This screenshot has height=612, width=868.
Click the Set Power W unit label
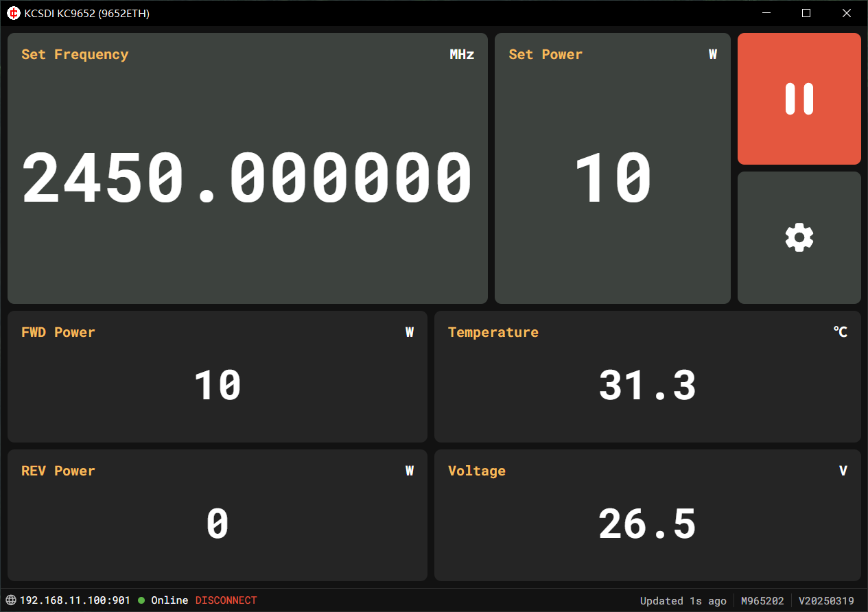713,55
